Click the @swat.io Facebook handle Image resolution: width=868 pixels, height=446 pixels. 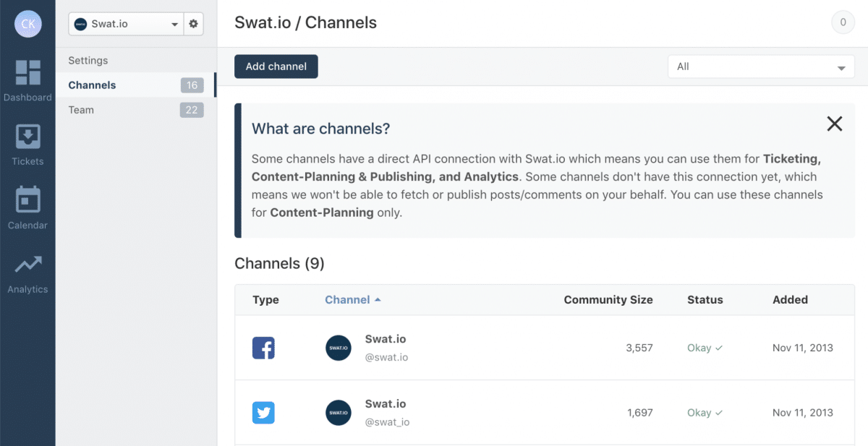pos(387,357)
